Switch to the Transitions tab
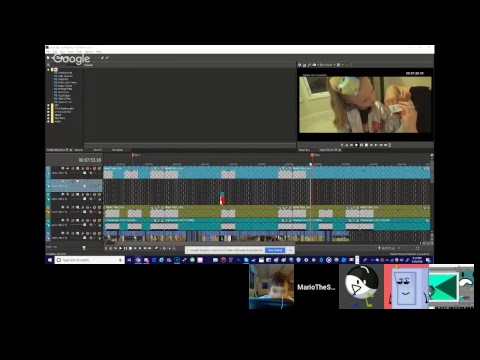This screenshot has height=360, width=480. 117,150
